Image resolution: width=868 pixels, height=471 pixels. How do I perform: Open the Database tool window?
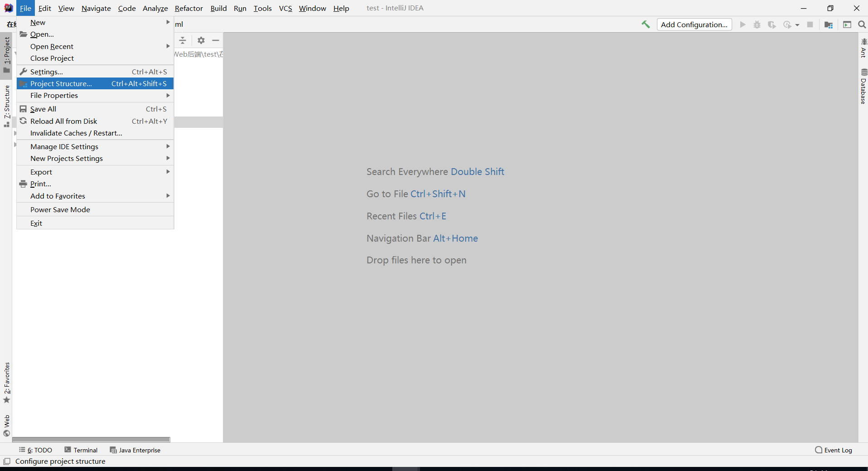tap(863, 86)
